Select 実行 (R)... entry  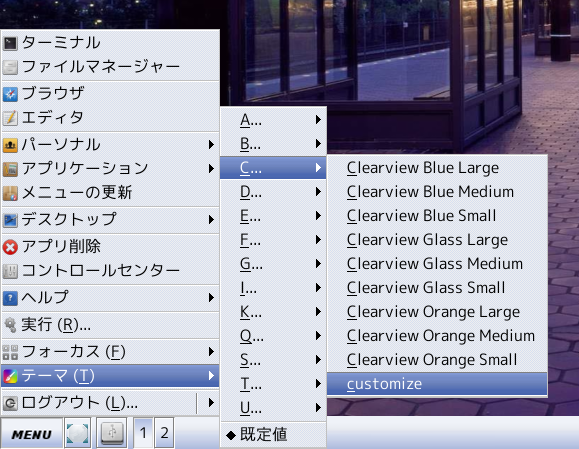[x=110, y=325]
